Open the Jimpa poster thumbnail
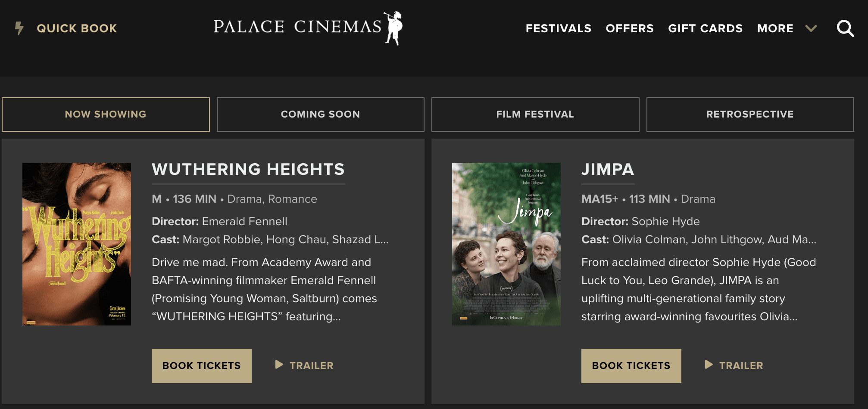This screenshot has height=409, width=868. click(506, 244)
